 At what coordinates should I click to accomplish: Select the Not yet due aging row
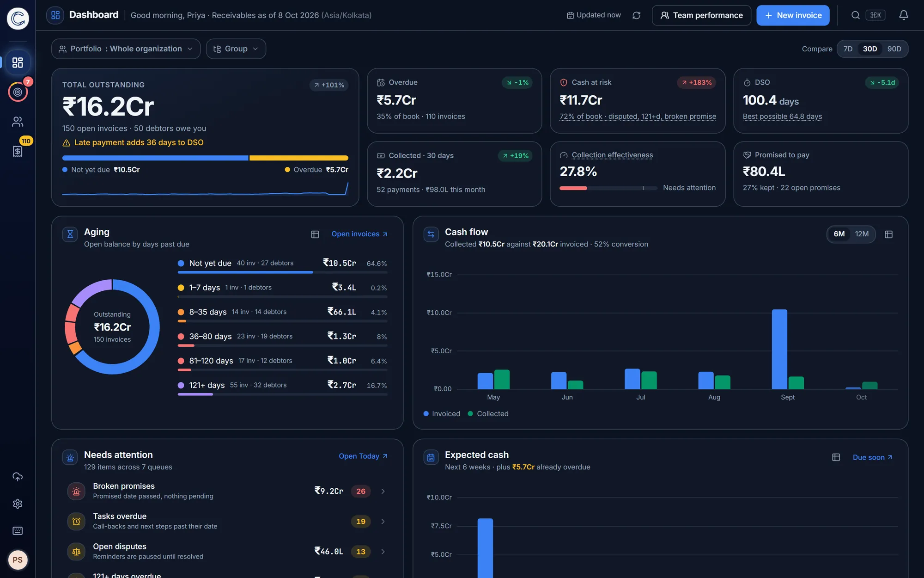coord(282,265)
